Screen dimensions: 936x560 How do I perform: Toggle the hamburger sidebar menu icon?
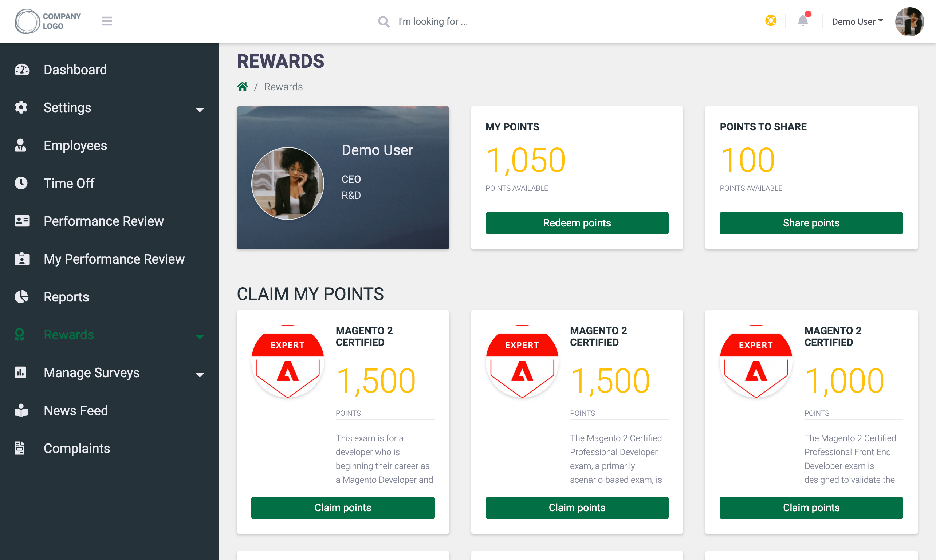[107, 21]
